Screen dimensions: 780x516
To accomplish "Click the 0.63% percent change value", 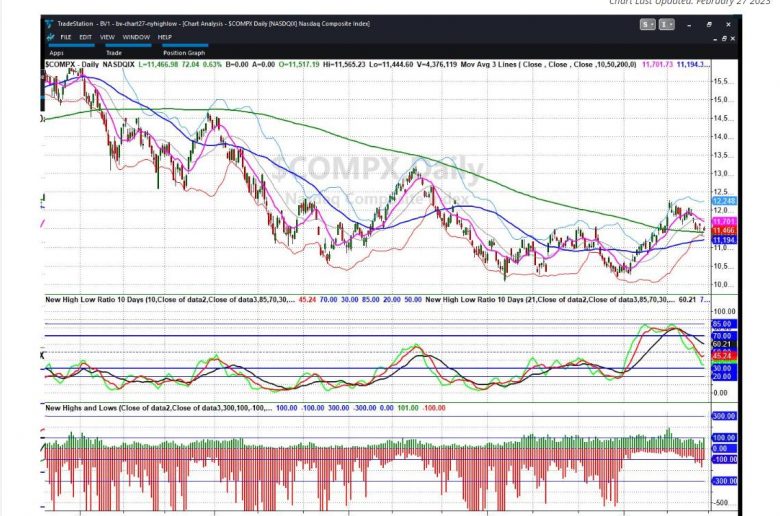I will [212, 64].
